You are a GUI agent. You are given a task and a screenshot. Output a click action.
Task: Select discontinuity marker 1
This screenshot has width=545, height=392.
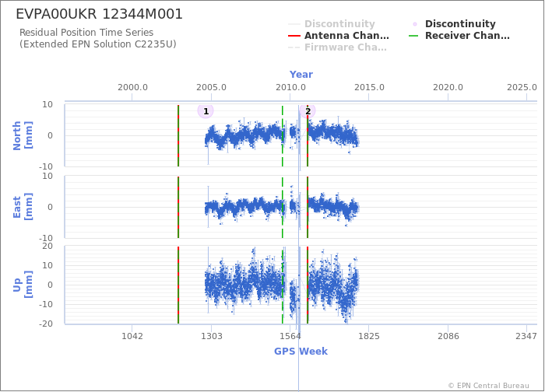click(x=206, y=111)
